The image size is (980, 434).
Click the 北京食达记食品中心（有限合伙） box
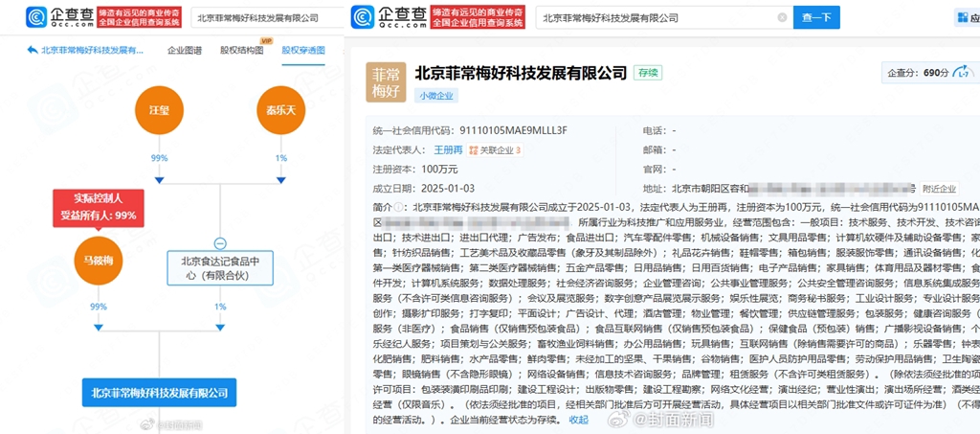[x=220, y=267]
